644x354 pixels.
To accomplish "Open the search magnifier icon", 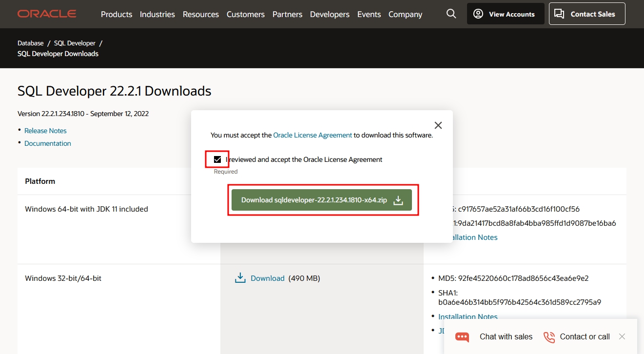I will pyautogui.click(x=451, y=14).
